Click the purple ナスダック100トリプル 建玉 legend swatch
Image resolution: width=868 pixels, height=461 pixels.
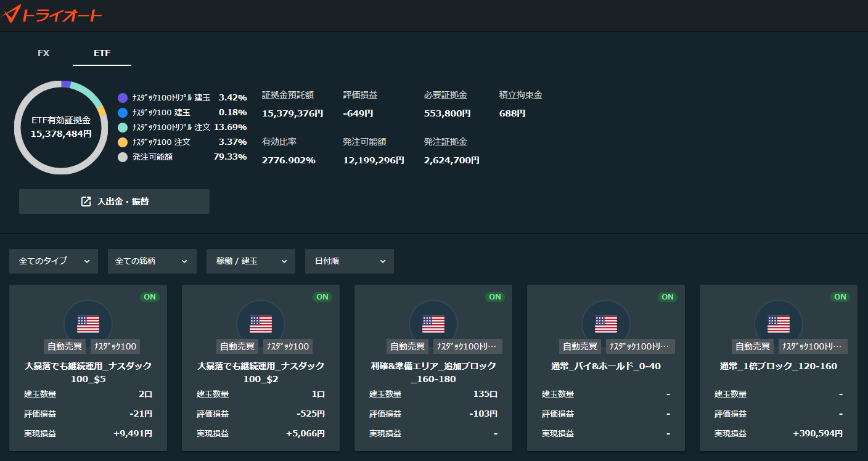point(123,97)
